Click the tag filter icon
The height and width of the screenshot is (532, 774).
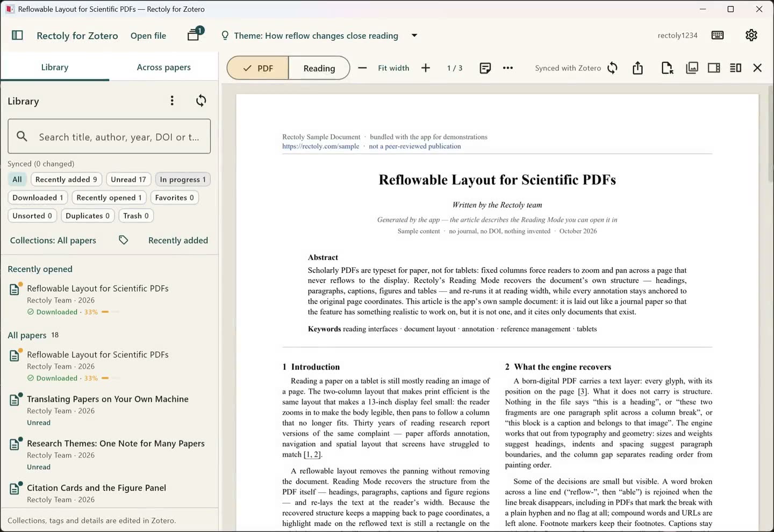(124, 240)
